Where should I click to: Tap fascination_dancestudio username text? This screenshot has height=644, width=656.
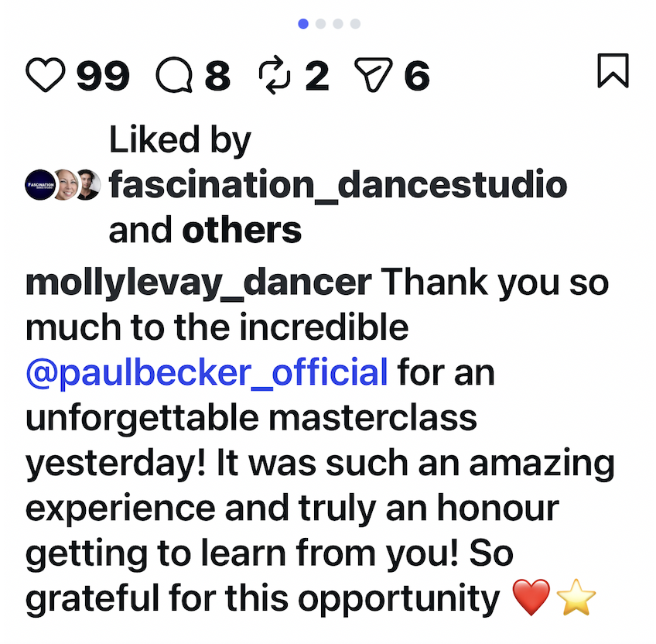pos(339,184)
